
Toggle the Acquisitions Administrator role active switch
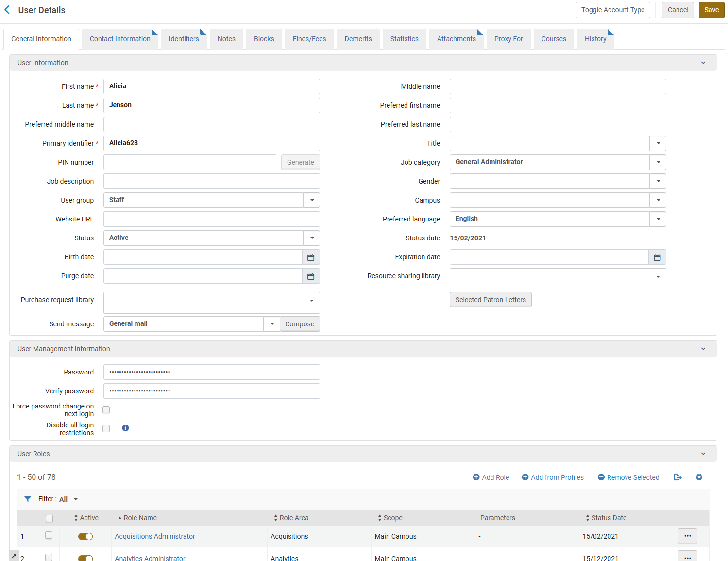[85, 536]
